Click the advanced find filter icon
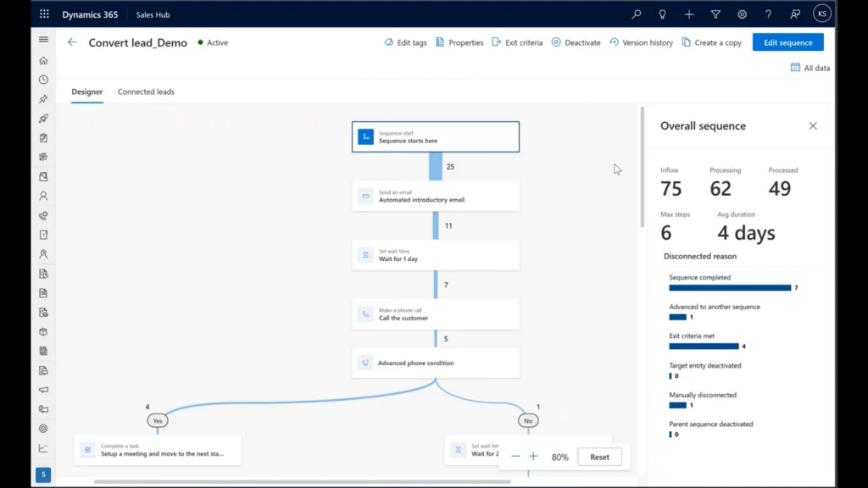Screen dimensions: 868x488 click(715, 14)
